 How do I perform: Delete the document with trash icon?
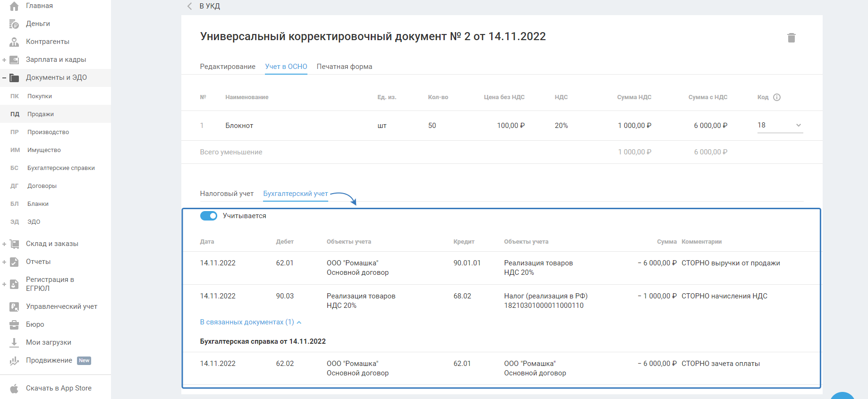[791, 38]
